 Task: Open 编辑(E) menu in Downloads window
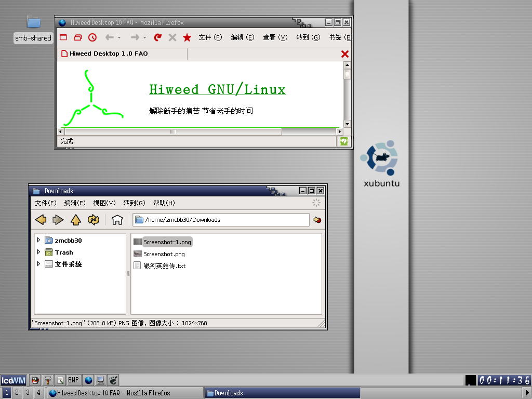[x=75, y=203]
